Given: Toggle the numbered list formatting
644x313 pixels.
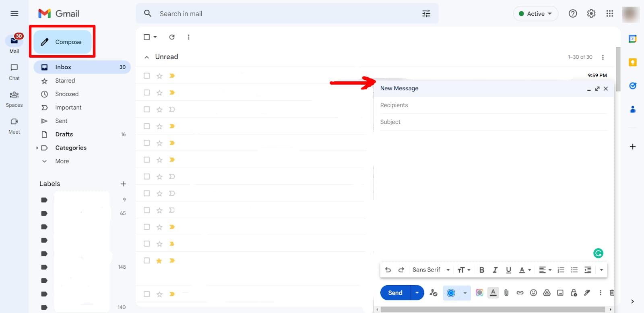Looking at the screenshot, I should pyautogui.click(x=561, y=270).
